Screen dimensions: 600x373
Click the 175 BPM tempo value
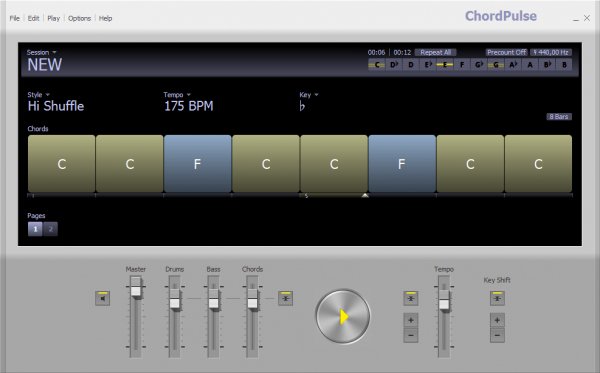point(189,106)
